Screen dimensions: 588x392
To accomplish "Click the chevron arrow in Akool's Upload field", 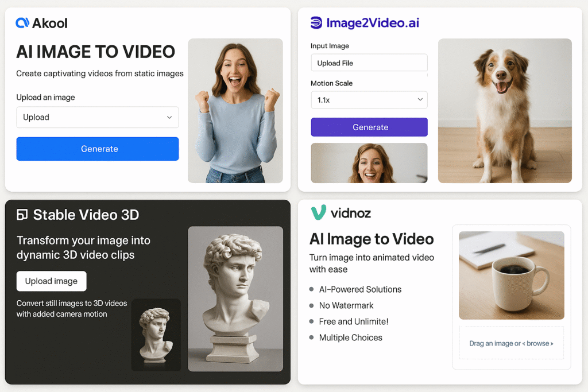I will [169, 118].
